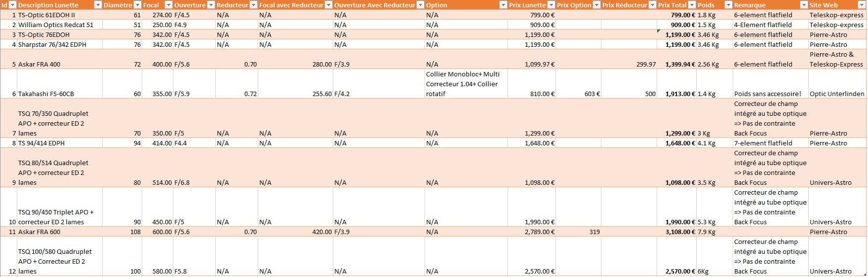Open the Diamètre column filter dropdown
The height and width of the screenshot is (277, 868).
pyautogui.click(x=137, y=5)
